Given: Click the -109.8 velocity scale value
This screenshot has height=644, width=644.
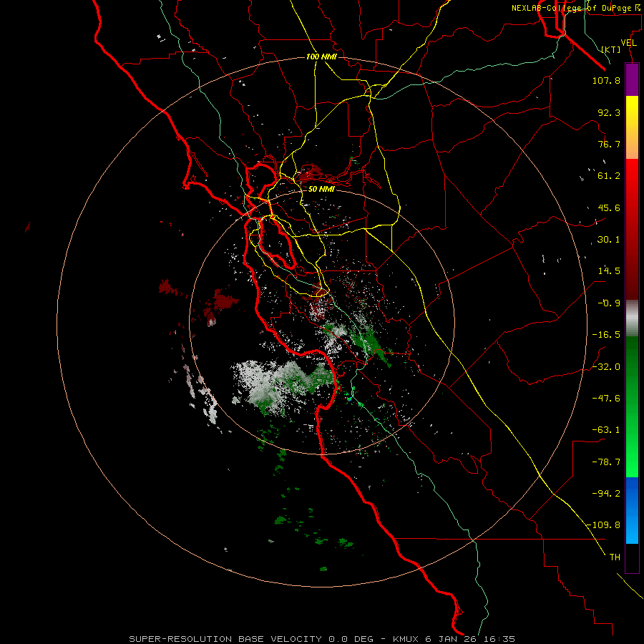Looking at the screenshot, I should [x=603, y=525].
